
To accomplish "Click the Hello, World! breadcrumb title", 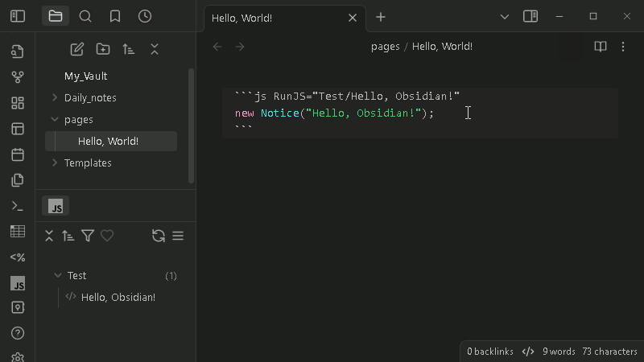I will (442, 47).
